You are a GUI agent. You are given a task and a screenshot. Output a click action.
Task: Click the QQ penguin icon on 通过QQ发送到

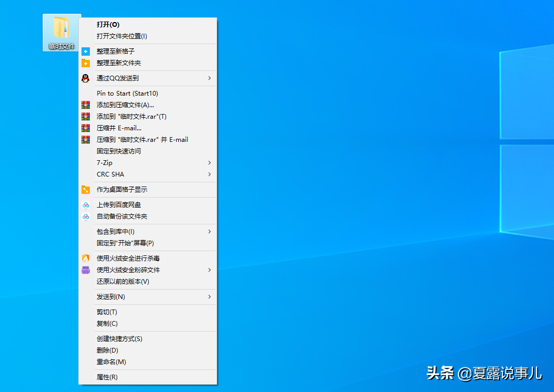[x=86, y=79]
